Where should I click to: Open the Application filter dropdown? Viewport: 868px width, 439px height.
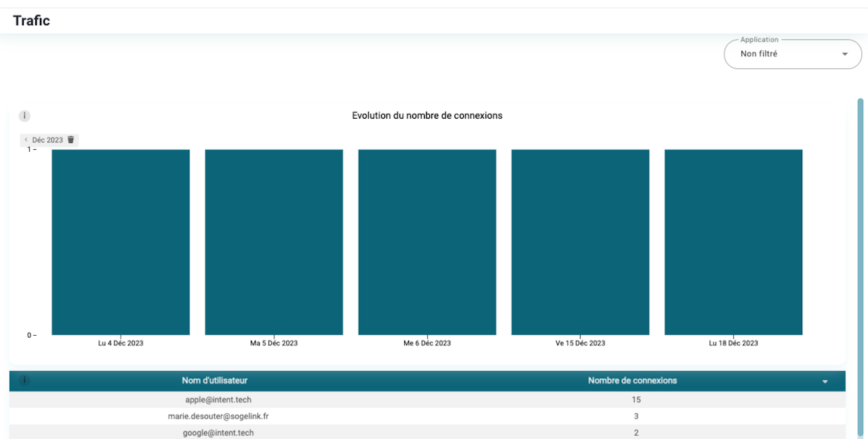(x=793, y=54)
